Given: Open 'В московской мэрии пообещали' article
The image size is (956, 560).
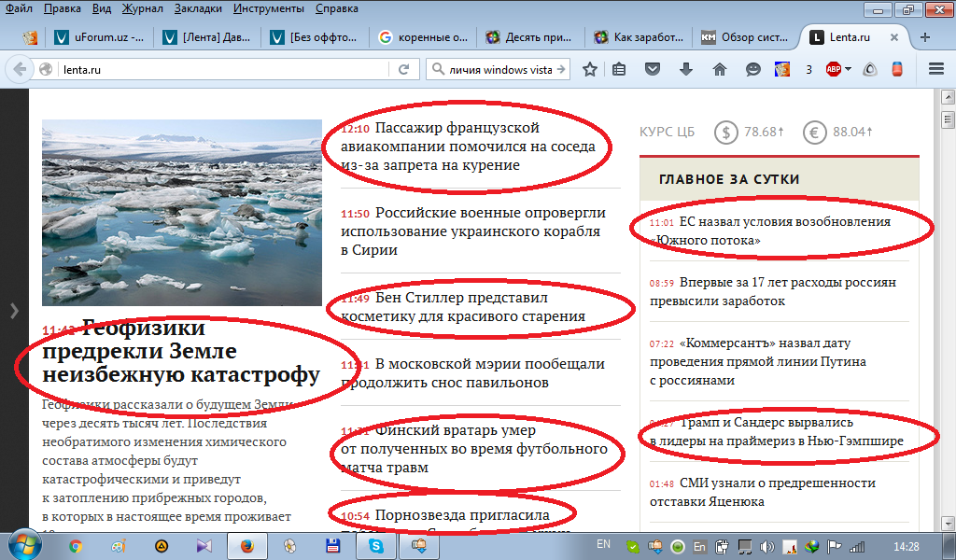Looking at the screenshot, I should [472, 373].
